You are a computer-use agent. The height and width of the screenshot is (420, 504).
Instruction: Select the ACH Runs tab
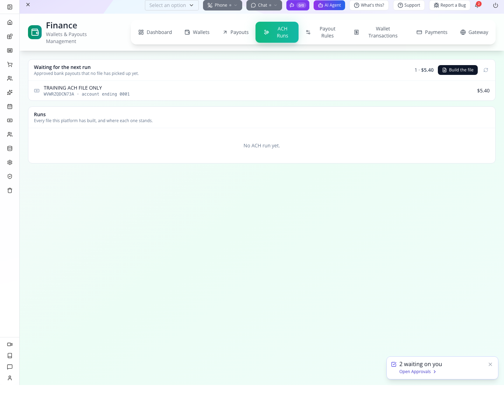click(277, 32)
